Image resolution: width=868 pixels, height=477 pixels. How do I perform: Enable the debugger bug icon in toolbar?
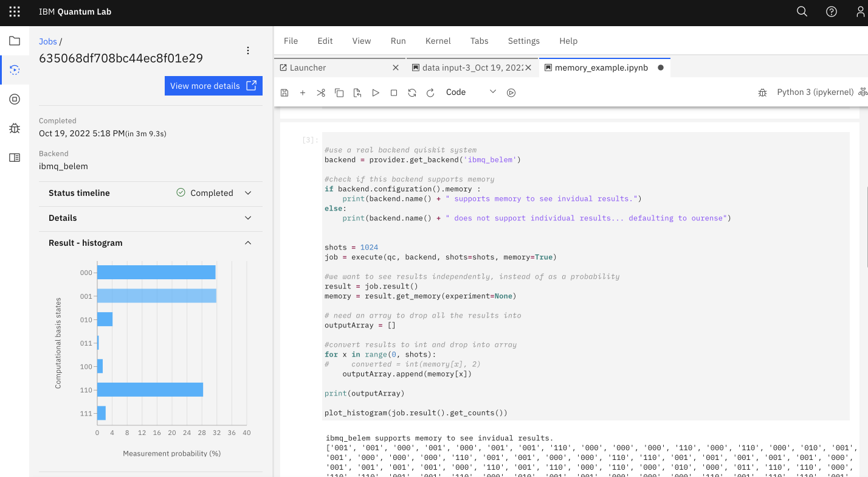(x=762, y=92)
